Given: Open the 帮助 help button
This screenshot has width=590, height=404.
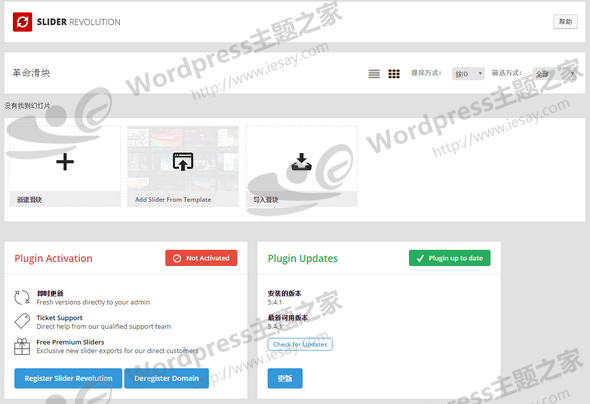Looking at the screenshot, I should [565, 21].
